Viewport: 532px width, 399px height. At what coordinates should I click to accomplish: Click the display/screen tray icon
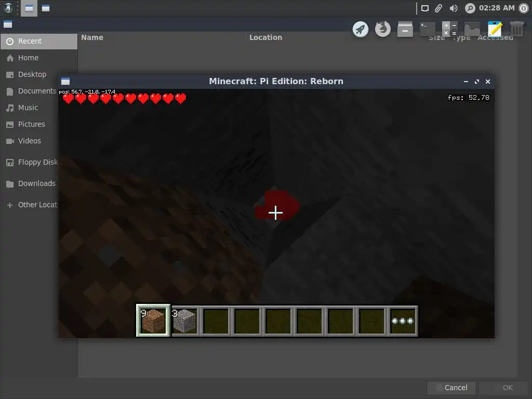(425, 8)
